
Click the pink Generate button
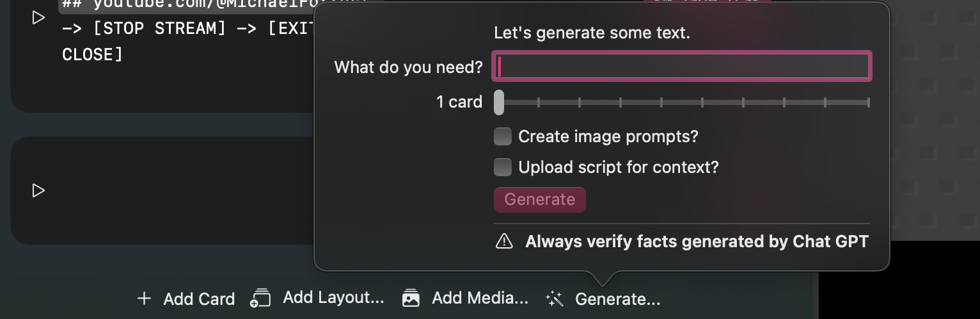[x=540, y=199]
